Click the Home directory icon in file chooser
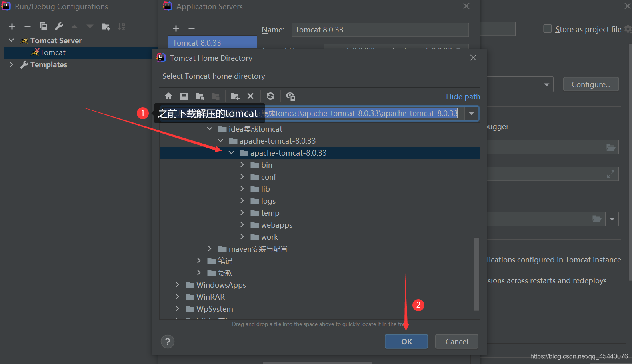Viewport: 632px width, 364px height. (x=168, y=96)
